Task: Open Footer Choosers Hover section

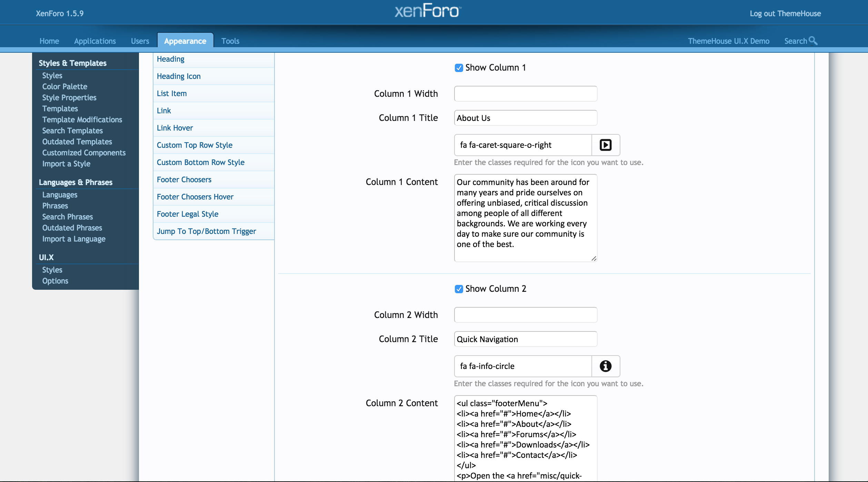Action: pyautogui.click(x=214, y=197)
